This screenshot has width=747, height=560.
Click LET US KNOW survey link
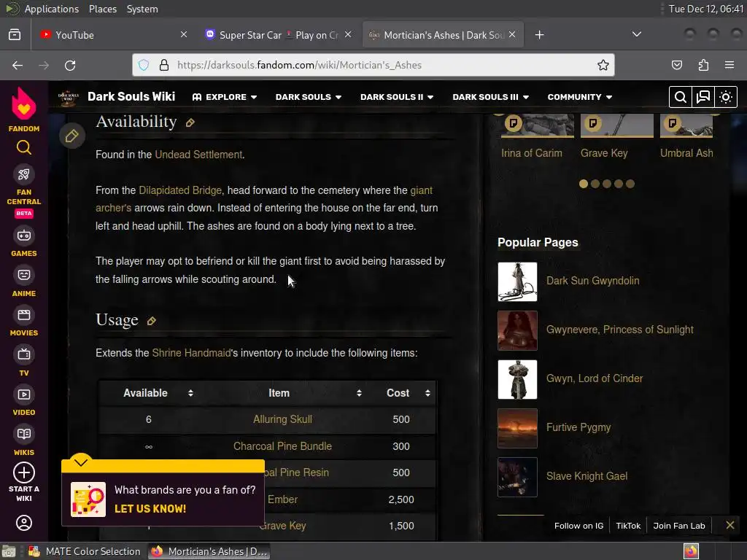(150, 509)
